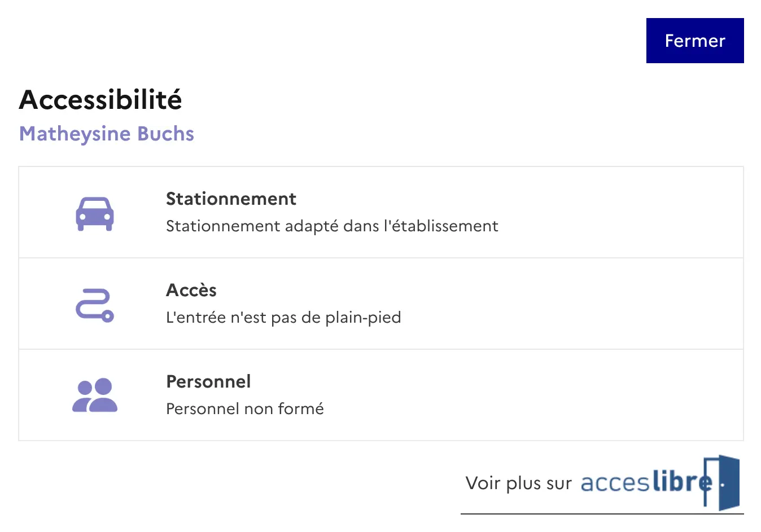Click the "Personnel non formé" description
Image resolution: width=761 pixels, height=532 pixels.
tap(245, 409)
